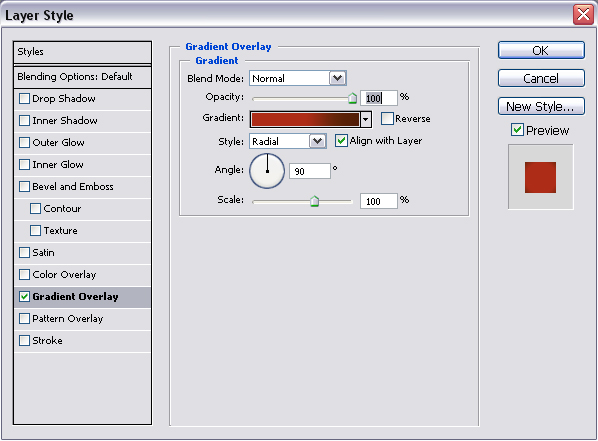Click the Opacity slider handle
598x441 pixels.
pyautogui.click(x=352, y=98)
